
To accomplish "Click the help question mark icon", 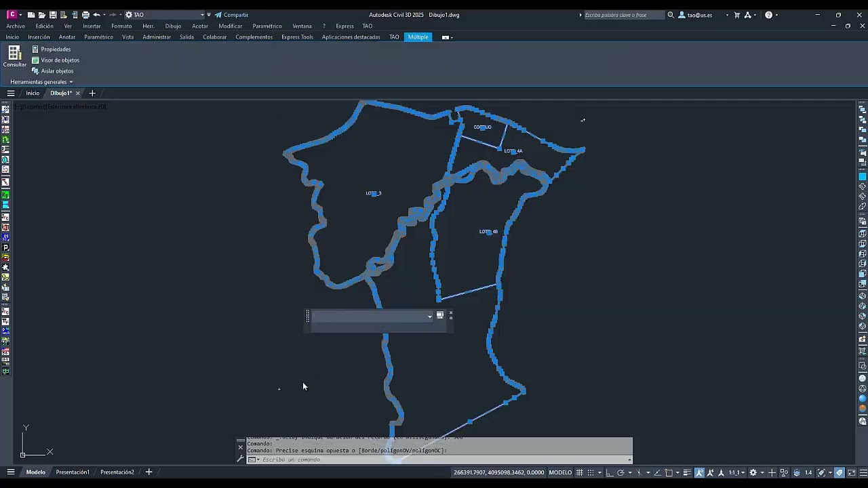I will [769, 15].
